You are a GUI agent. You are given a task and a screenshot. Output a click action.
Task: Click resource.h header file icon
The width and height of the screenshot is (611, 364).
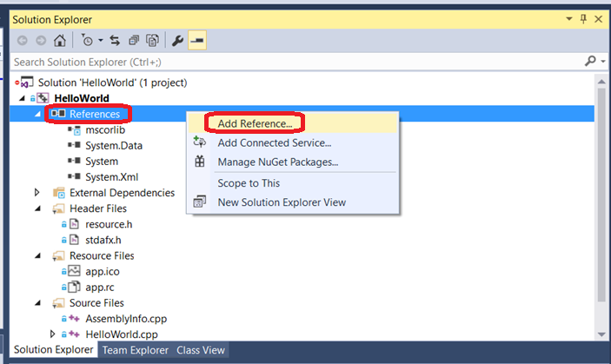click(74, 224)
